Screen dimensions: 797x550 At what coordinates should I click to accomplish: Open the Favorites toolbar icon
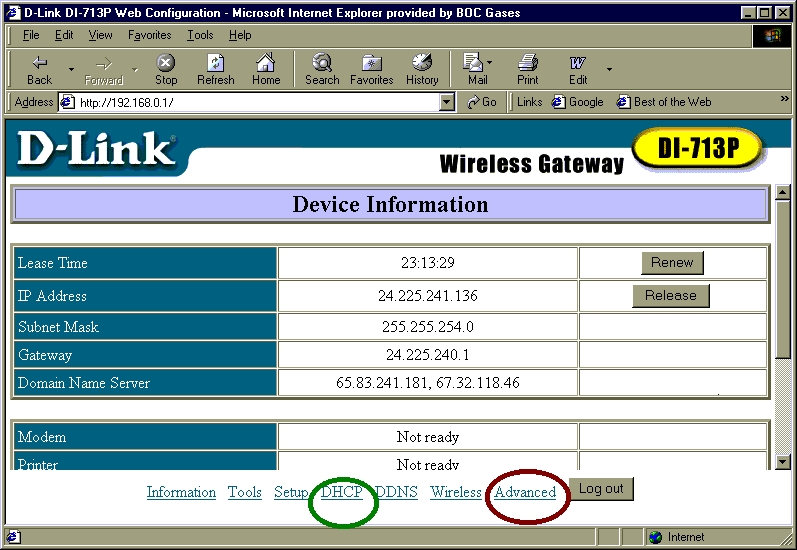[371, 64]
